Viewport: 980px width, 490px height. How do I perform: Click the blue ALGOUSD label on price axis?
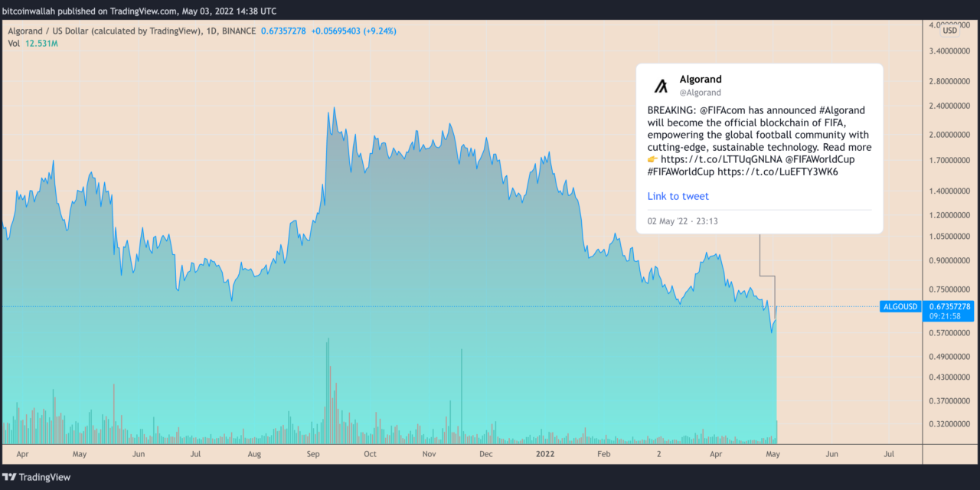click(900, 306)
